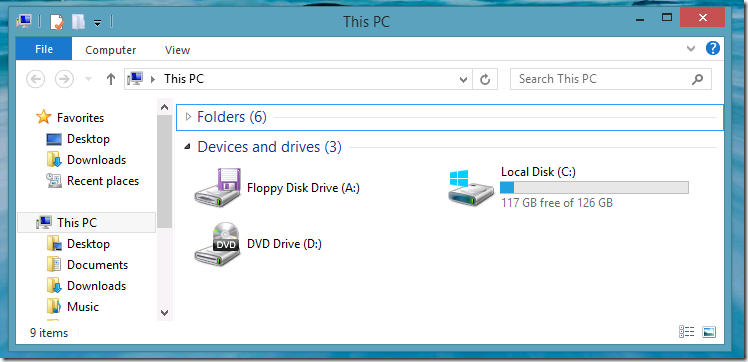The height and width of the screenshot is (362, 748).
Task: Switch to Large icons view in status bar
Action: click(709, 332)
